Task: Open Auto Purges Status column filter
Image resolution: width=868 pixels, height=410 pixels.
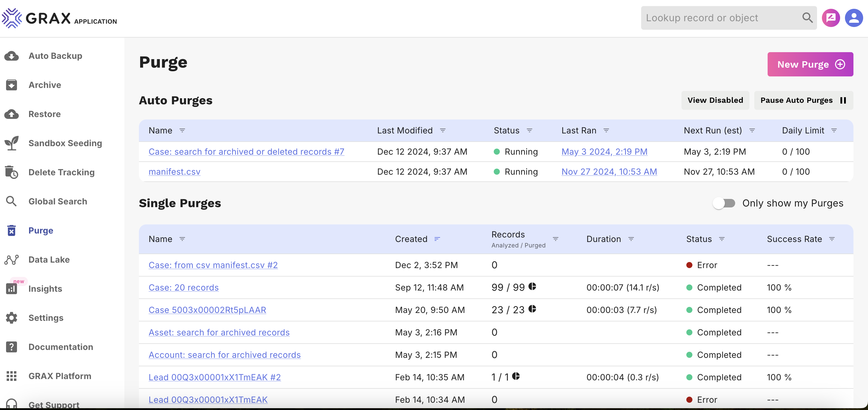Action: coord(529,130)
